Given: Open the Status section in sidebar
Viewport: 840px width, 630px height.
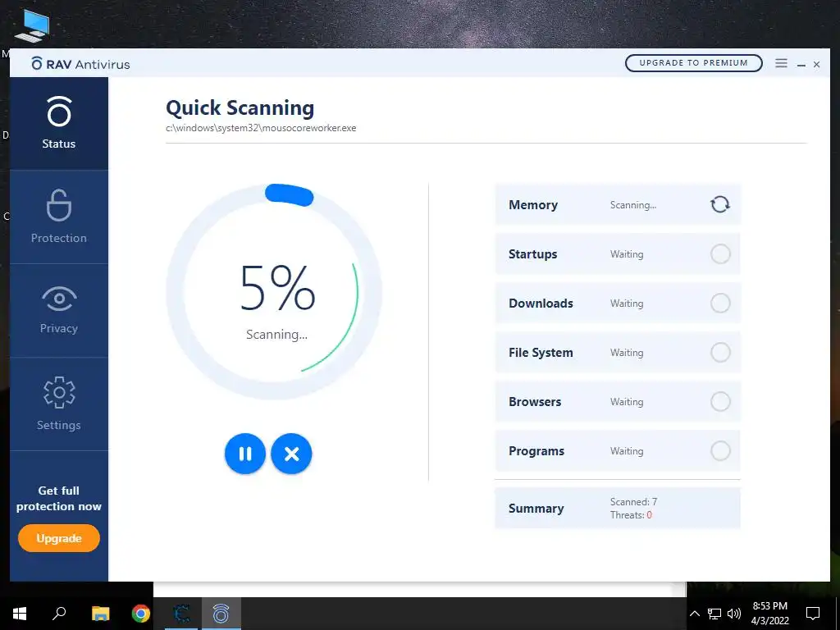Looking at the screenshot, I should click(x=59, y=123).
